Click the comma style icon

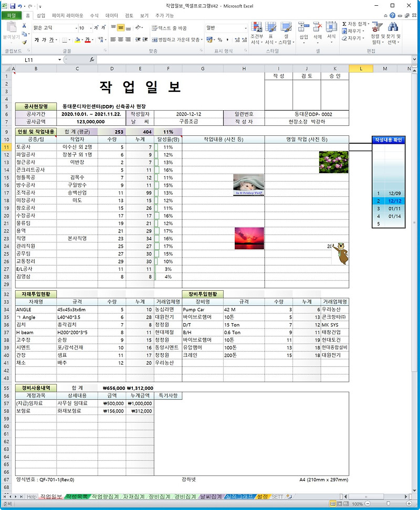pyautogui.click(x=227, y=40)
